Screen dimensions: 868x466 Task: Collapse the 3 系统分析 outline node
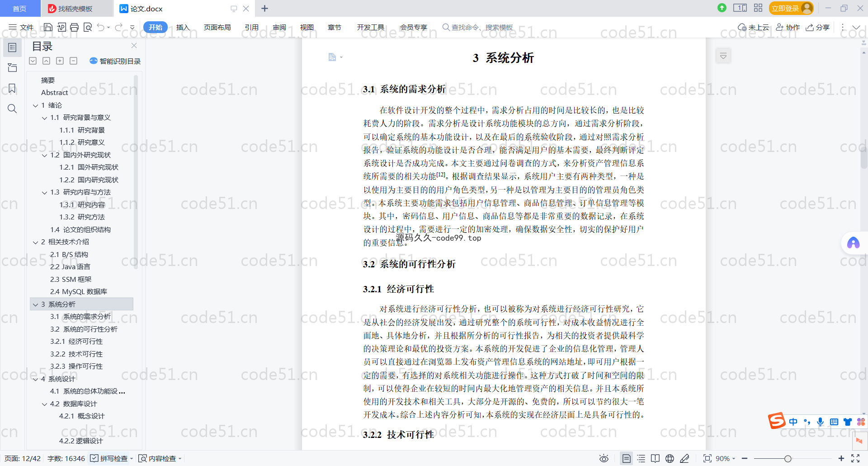(35, 304)
